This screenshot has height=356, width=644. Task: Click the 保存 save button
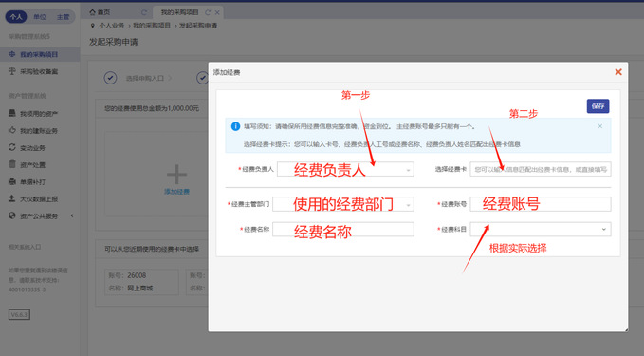[x=598, y=106]
